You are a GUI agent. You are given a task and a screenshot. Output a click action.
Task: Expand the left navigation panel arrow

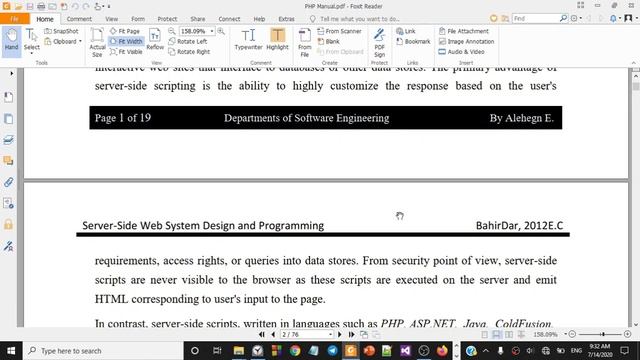(x=11, y=73)
